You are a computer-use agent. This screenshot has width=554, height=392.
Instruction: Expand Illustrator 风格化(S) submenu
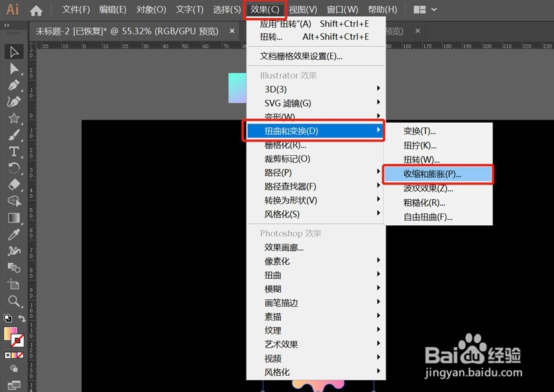point(315,214)
